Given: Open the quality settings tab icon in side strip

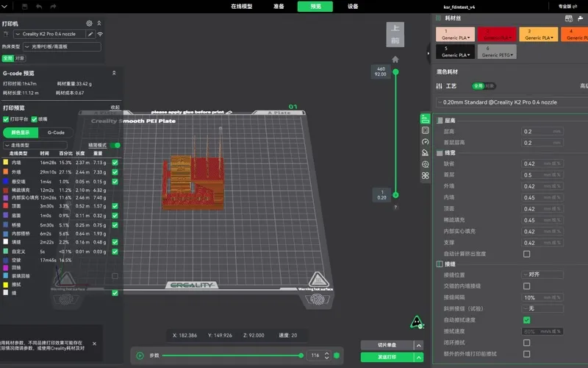Looking at the screenshot, I should click(425, 119).
